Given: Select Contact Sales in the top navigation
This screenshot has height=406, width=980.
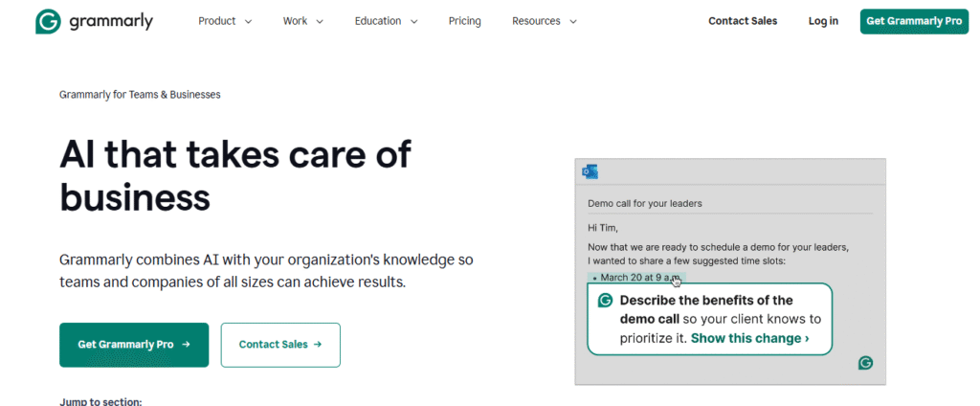Looking at the screenshot, I should pos(743,21).
